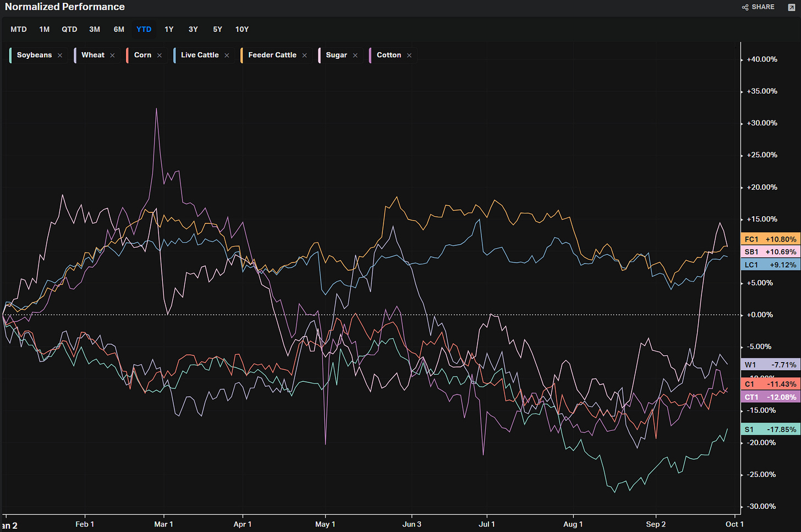Click the share icon beside SHARE
801x532 pixels.
(x=745, y=7)
